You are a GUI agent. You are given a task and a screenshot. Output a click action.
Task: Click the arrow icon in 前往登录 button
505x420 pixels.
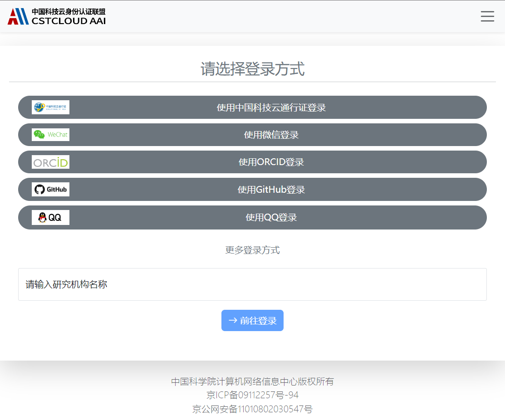(233, 321)
